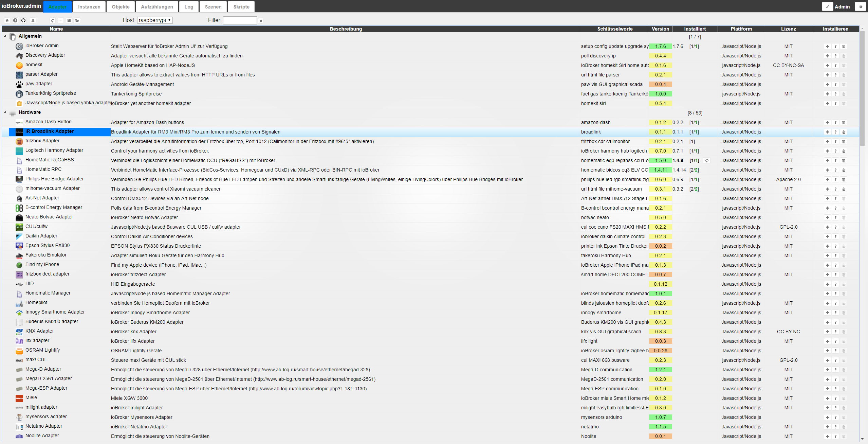The height and width of the screenshot is (444, 868).
Task: Switch to the Instanzen tab
Action: 89,7
